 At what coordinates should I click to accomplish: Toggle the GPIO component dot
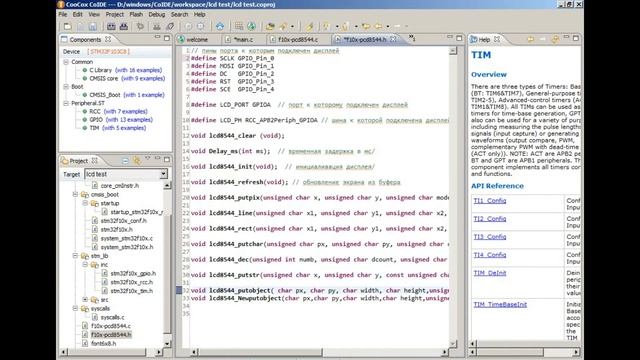pyautogui.click(x=85, y=120)
